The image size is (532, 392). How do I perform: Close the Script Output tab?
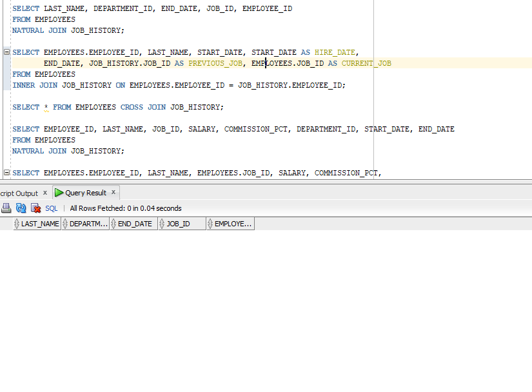[44, 192]
